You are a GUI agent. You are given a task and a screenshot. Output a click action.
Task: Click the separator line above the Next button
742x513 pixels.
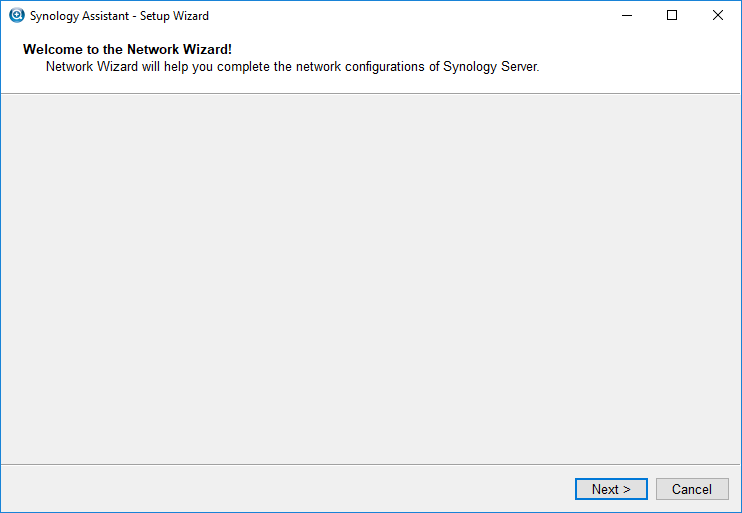point(371,464)
